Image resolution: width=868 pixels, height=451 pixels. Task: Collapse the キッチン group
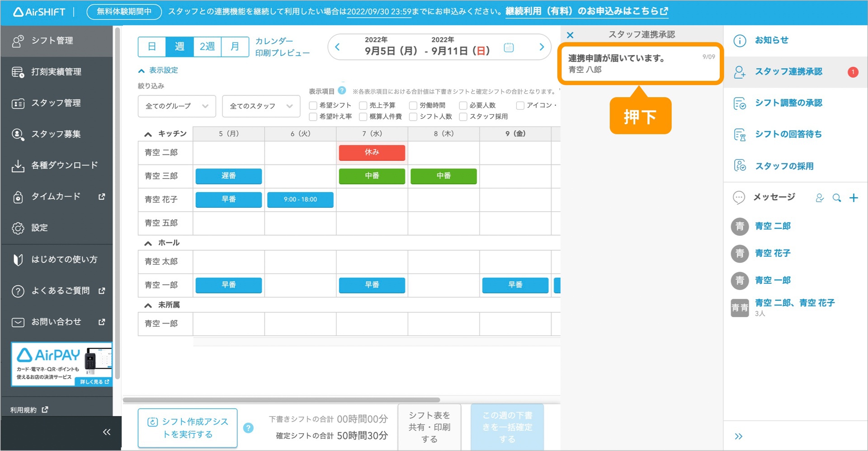pos(148,134)
